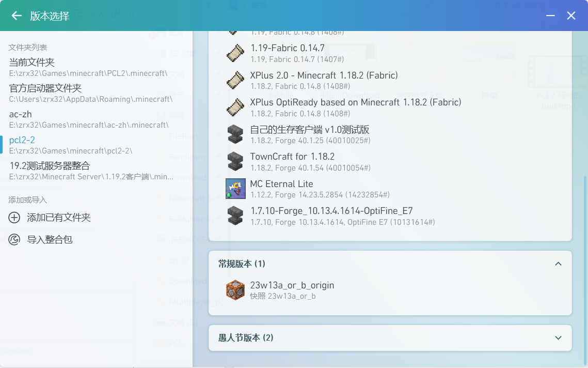
Task: Click the import icon beside 导入整合包
Action: pyautogui.click(x=14, y=239)
